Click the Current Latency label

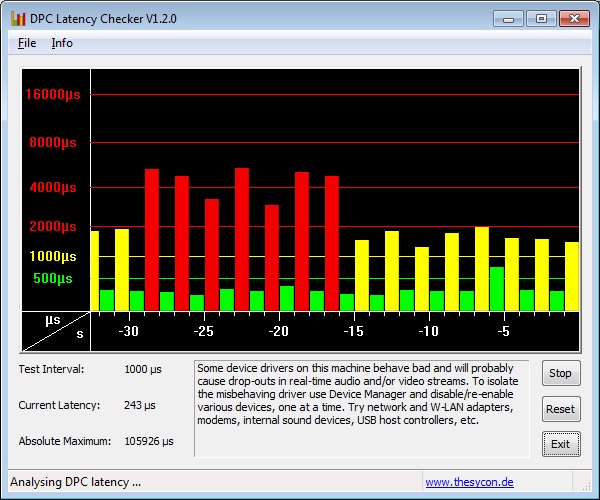click(x=59, y=406)
